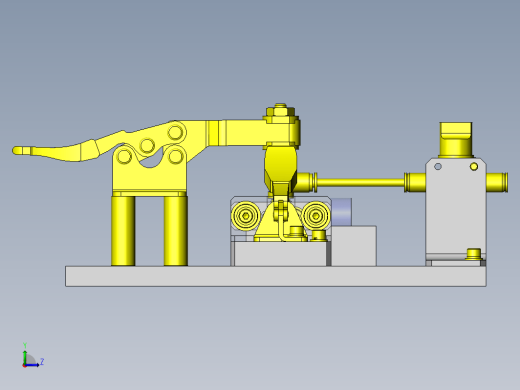Select the bolt head on right block base
520x390 pixels.
pos(474,254)
